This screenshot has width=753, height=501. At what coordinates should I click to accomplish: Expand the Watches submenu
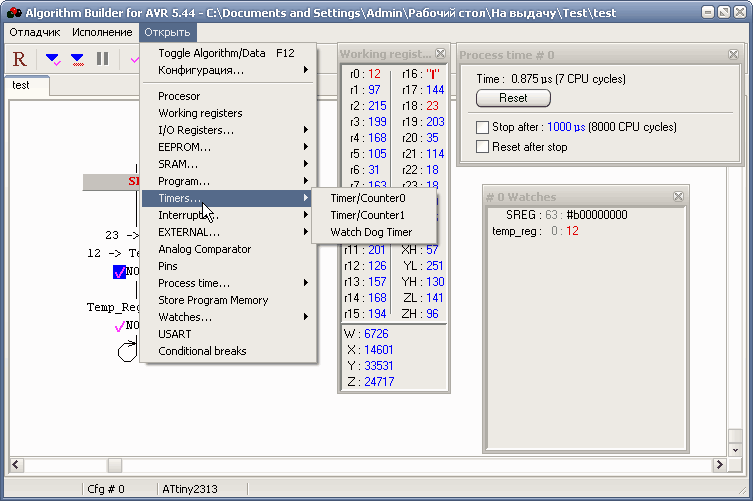[185, 317]
